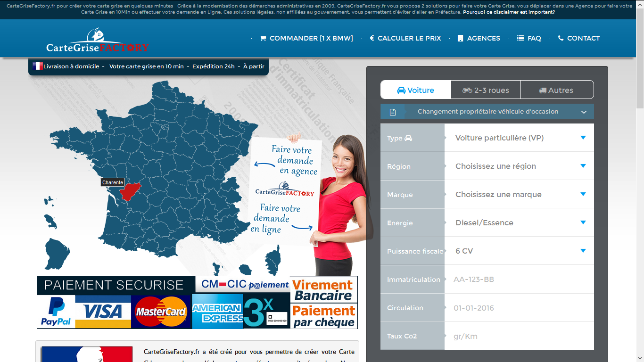The image size is (644, 362).
Task: Open the Puissance fiscale dropdown showing 6 CV
Action: point(519,251)
